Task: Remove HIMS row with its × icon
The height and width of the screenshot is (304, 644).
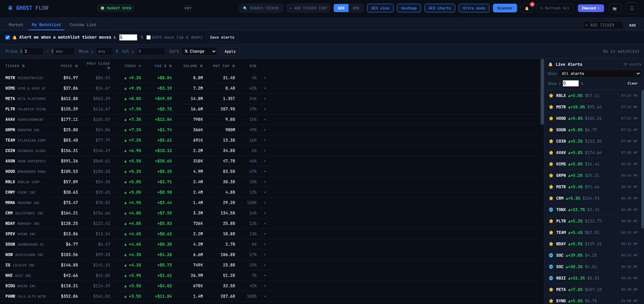Action: tap(265, 88)
